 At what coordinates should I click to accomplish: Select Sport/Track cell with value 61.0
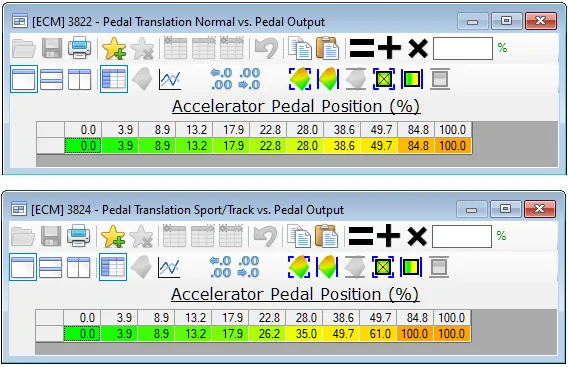point(378,334)
